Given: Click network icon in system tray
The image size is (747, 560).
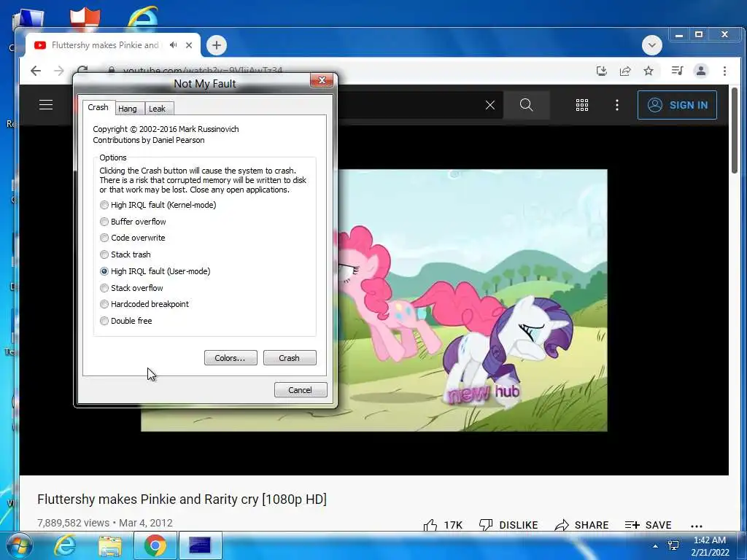Looking at the screenshot, I should [x=673, y=545].
